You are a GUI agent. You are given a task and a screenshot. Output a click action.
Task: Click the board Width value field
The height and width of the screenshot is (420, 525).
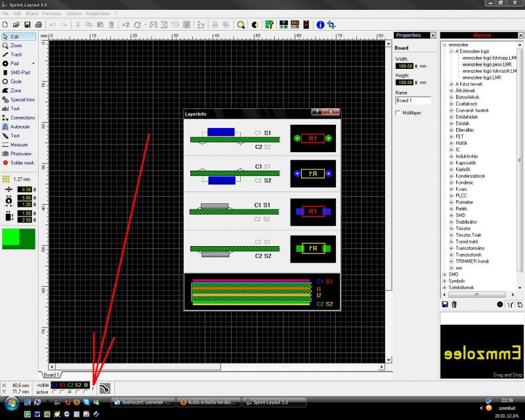404,66
